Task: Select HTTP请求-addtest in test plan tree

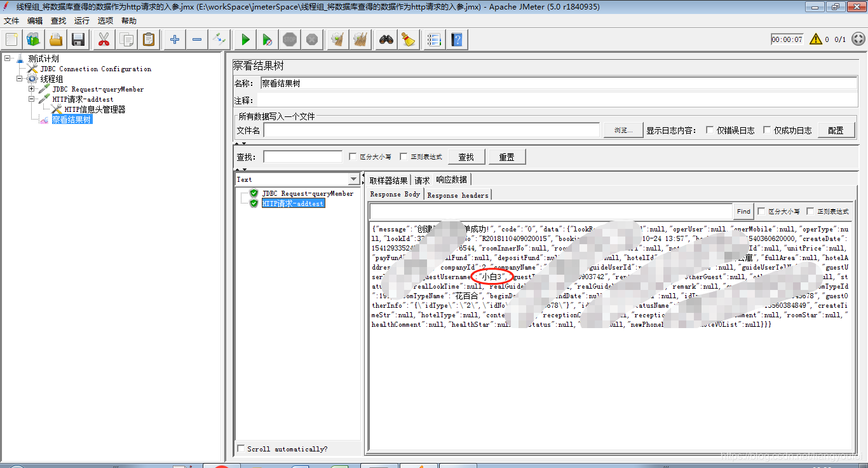Action: coord(83,99)
